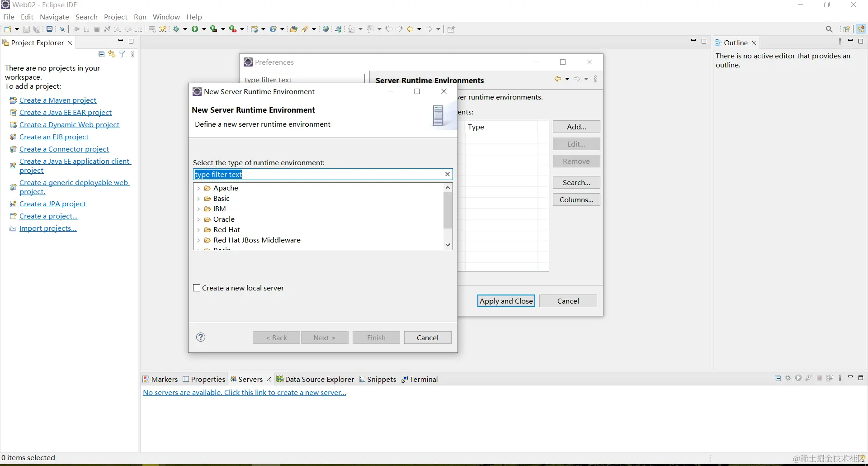Viewport: 868px width, 466px height.
Task: Click the filter funnel icon in Project Explorer
Action: (122, 54)
